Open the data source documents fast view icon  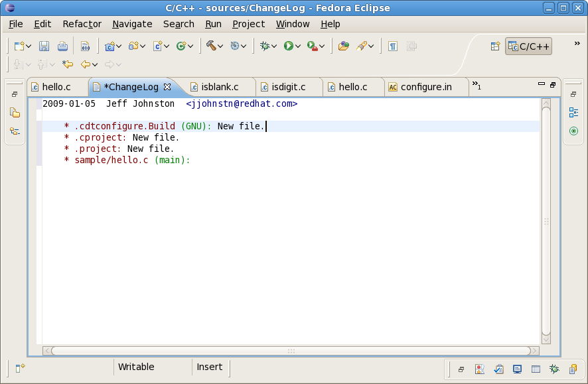573,369
